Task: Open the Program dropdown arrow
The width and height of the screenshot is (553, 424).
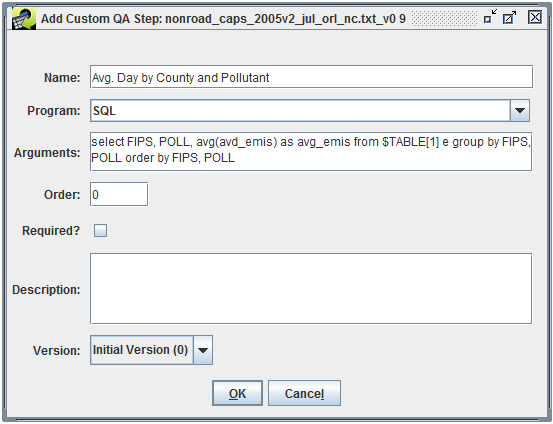Action: [x=519, y=111]
